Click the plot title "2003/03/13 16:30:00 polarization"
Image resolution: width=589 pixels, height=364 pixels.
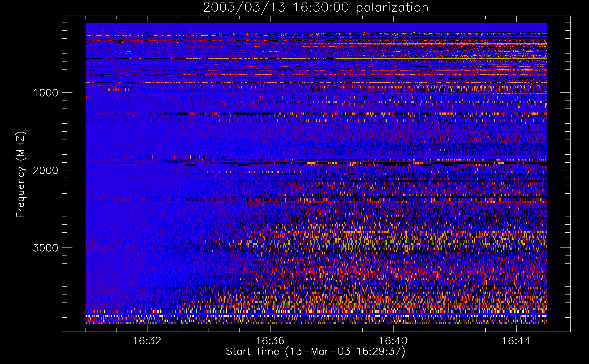click(316, 8)
